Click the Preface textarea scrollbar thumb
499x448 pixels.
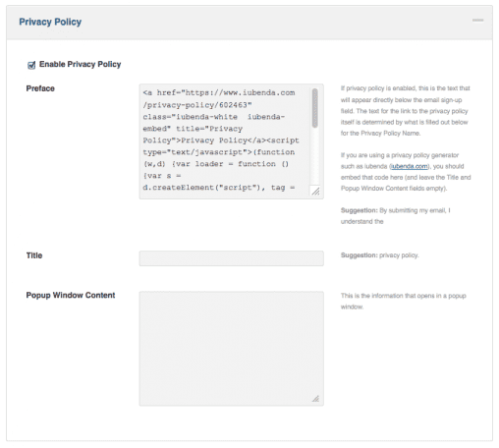pos(315,108)
